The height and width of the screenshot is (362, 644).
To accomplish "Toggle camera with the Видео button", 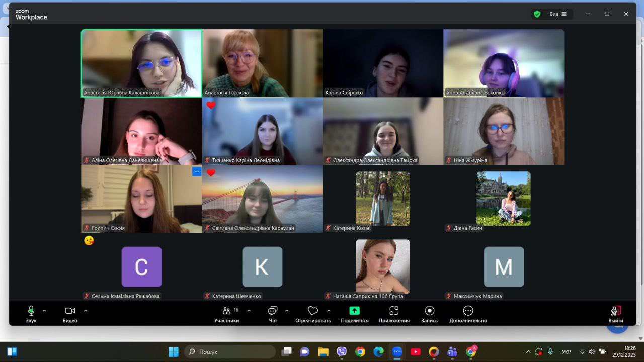I will pos(70,314).
